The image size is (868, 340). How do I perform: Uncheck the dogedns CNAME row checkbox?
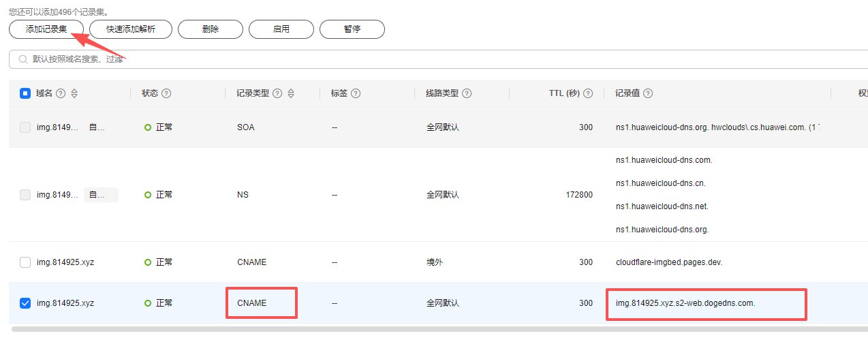coord(25,303)
